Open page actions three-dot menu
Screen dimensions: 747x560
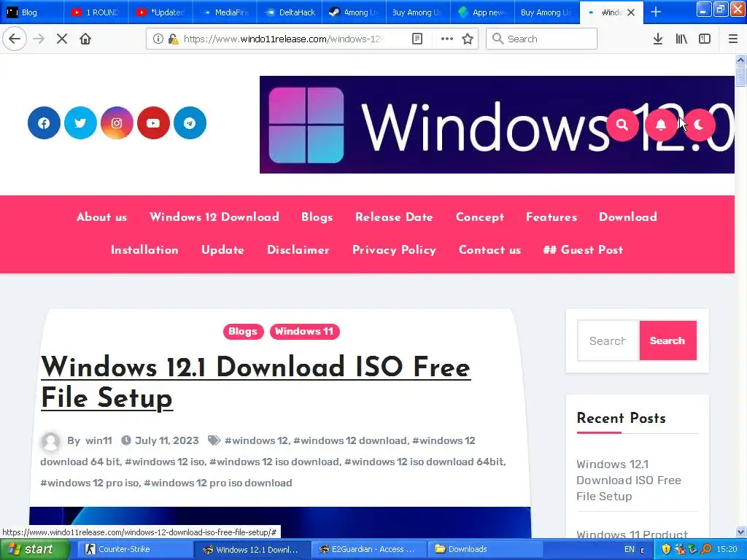447,39
